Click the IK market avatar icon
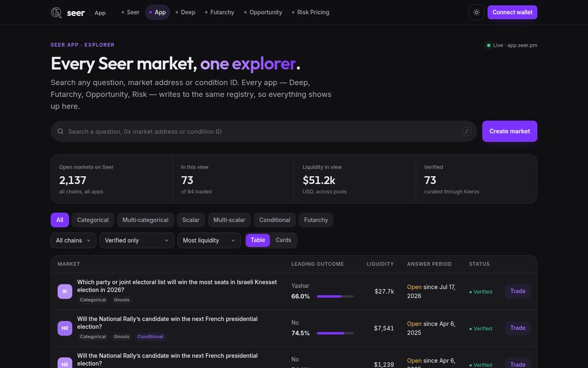Screen dimensions: 588x368 [x=65, y=291]
